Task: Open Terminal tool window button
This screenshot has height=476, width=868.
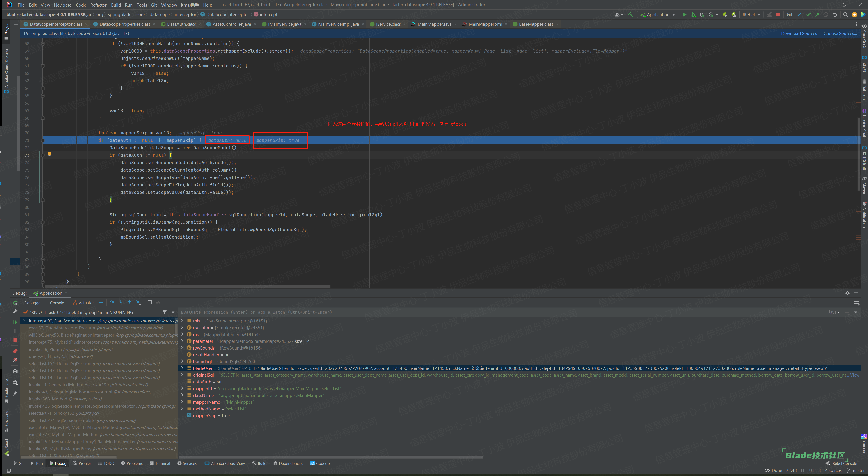Action: pyautogui.click(x=160, y=463)
